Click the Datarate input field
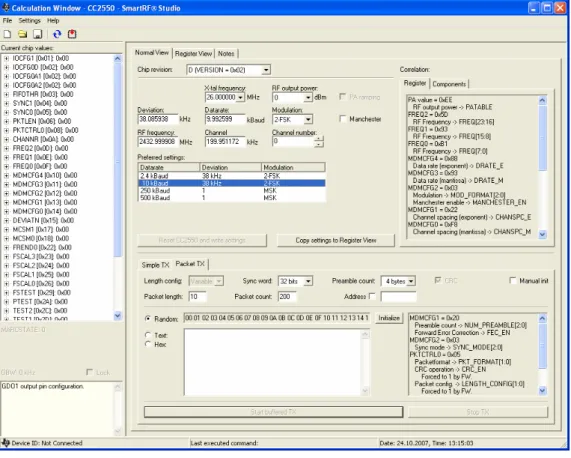 225,119
